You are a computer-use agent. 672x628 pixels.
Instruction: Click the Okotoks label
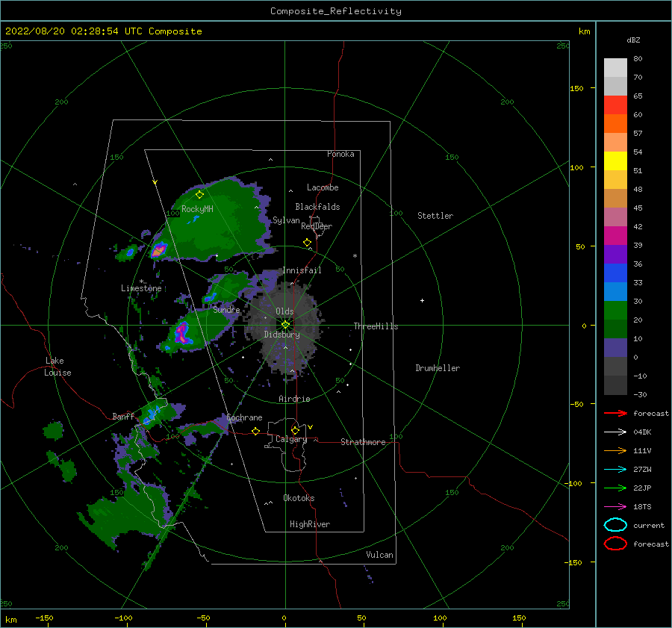tap(299, 498)
